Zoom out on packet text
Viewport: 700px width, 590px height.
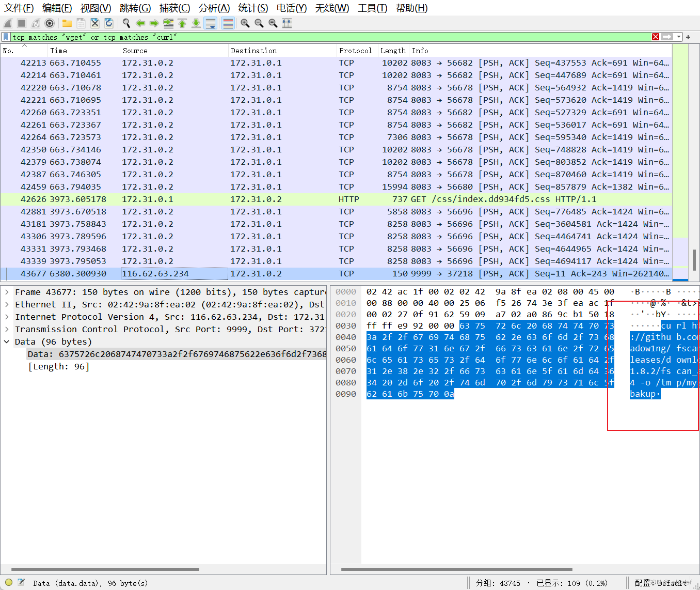click(x=259, y=23)
